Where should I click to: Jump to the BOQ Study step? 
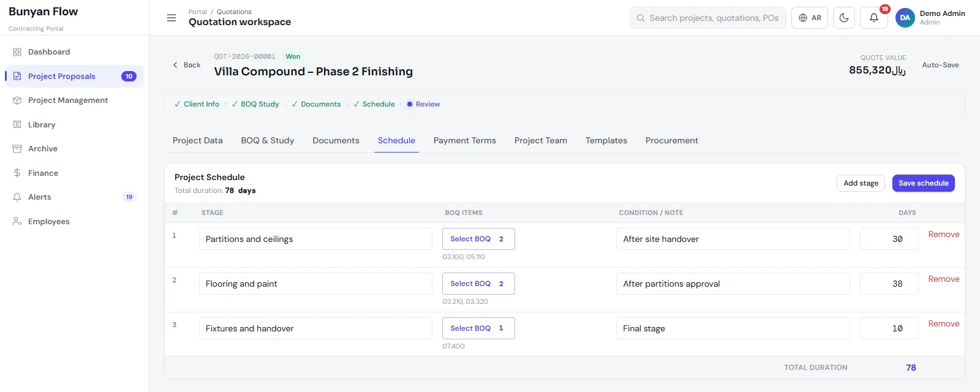(x=255, y=104)
